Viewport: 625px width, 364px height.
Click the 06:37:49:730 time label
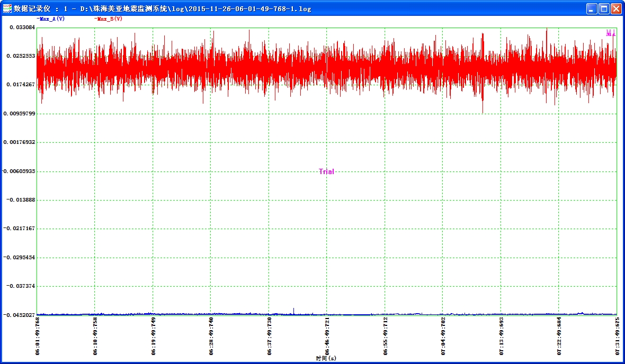pos(269,336)
